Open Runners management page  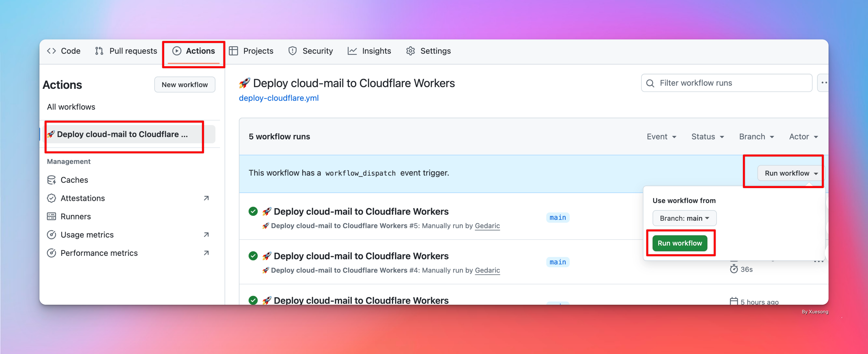[76, 216]
